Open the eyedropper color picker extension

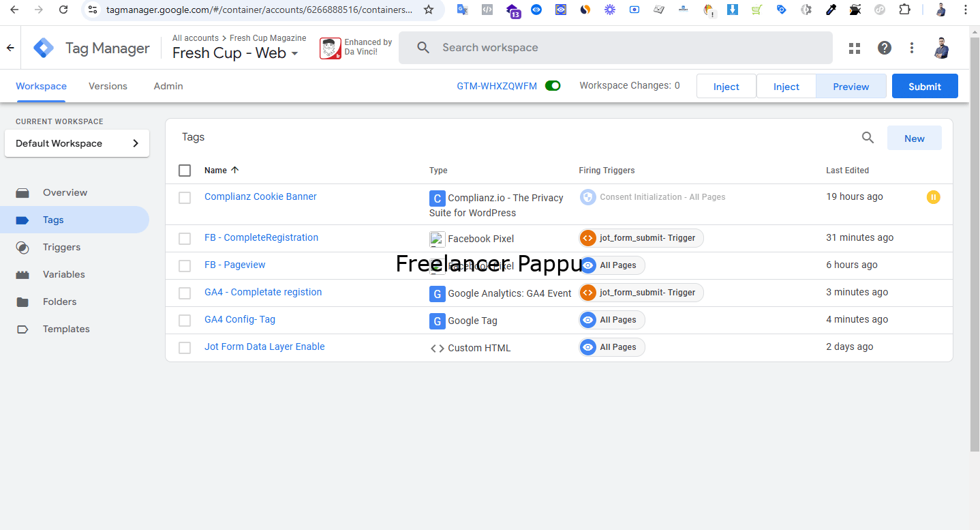click(830, 10)
